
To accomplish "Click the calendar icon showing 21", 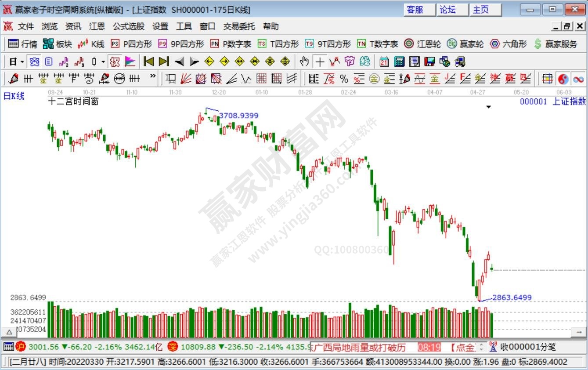I will point(384,62).
